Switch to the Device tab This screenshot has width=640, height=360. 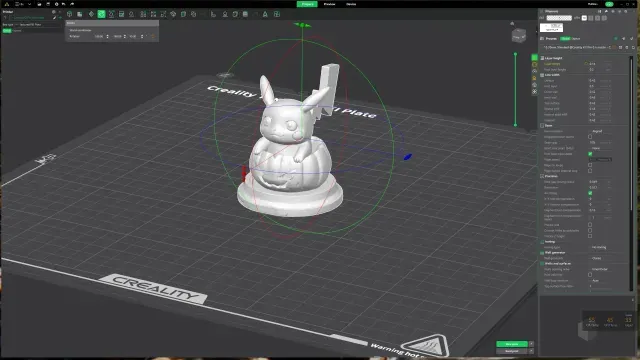[x=351, y=4]
